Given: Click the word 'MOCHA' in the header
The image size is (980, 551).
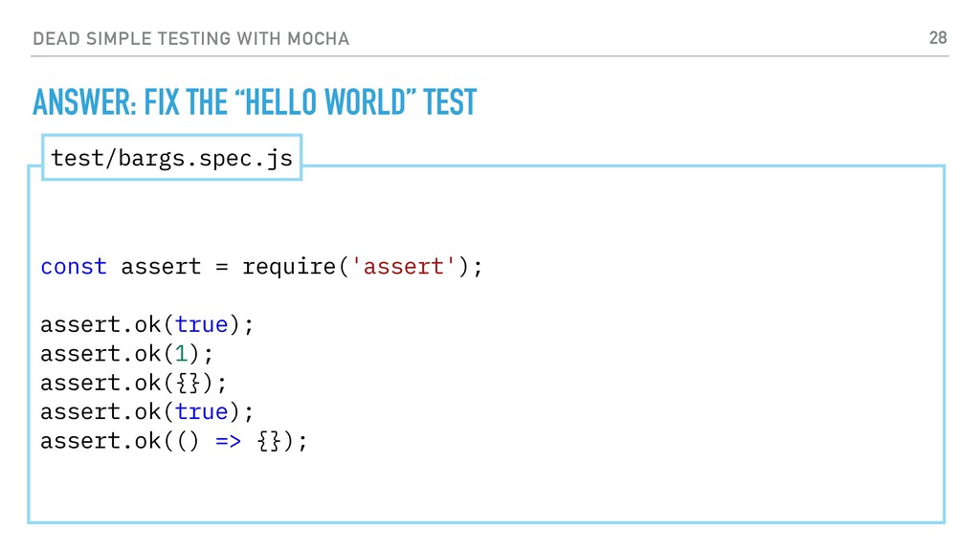Looking at the screenshot, I should (x=318, y=38).
